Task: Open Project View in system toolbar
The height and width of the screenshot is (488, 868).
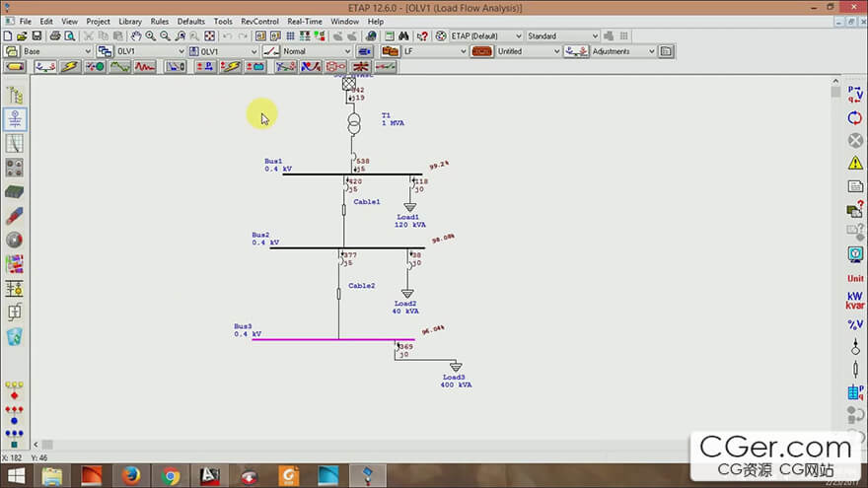Action: (15, 96)
